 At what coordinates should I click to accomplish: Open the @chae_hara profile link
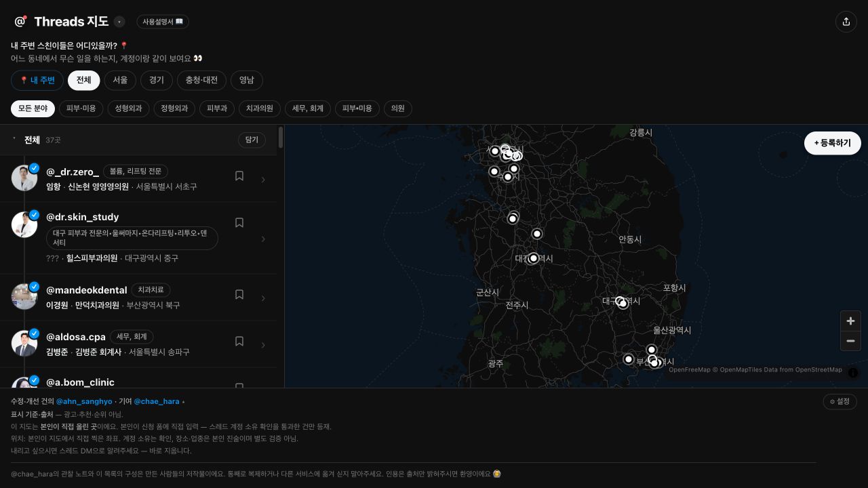tap(157, 401)
